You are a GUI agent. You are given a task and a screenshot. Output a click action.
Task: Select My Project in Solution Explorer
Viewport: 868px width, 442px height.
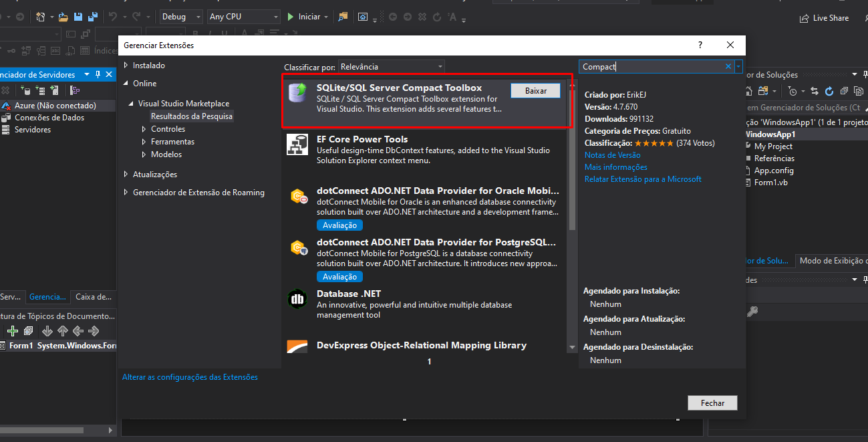tap(772, 146)
